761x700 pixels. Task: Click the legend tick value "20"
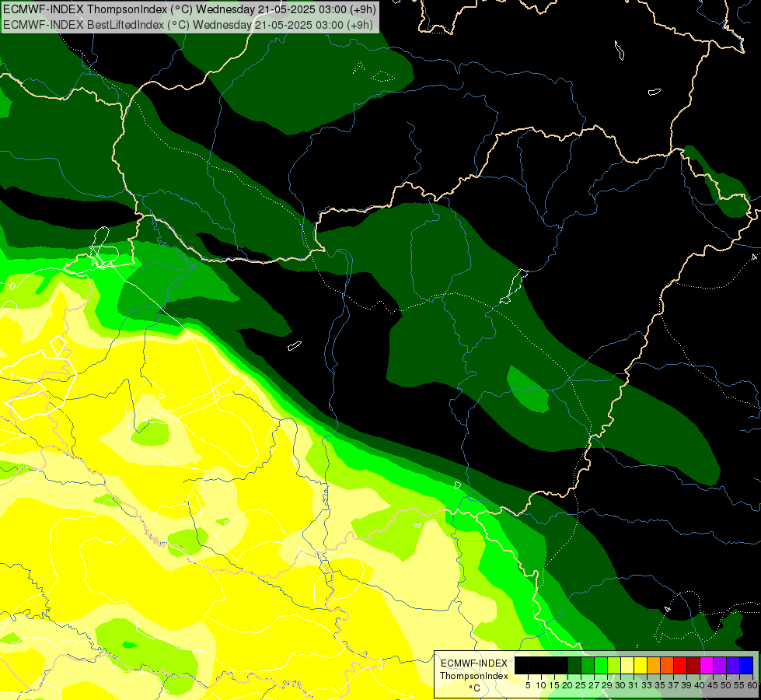pos(567,685)
